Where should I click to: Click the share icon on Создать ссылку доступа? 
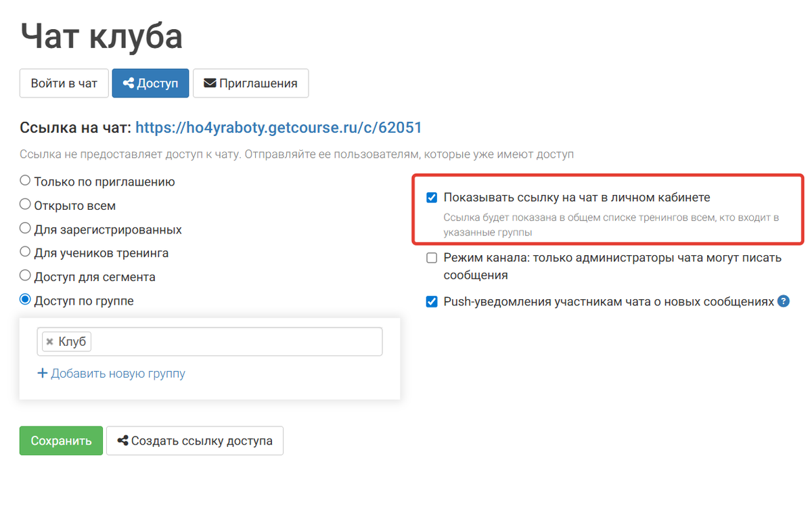(x=122, y=441)
